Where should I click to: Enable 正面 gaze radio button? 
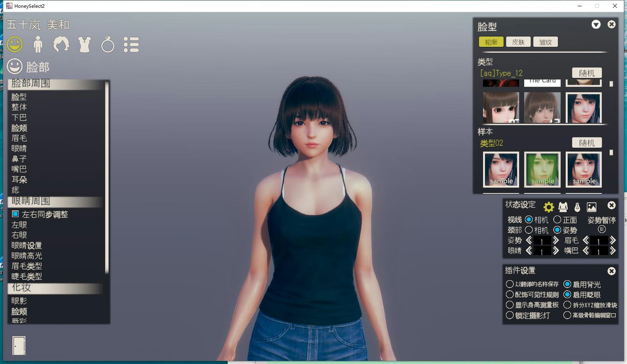pyautogui.click(x=557, y=220)
